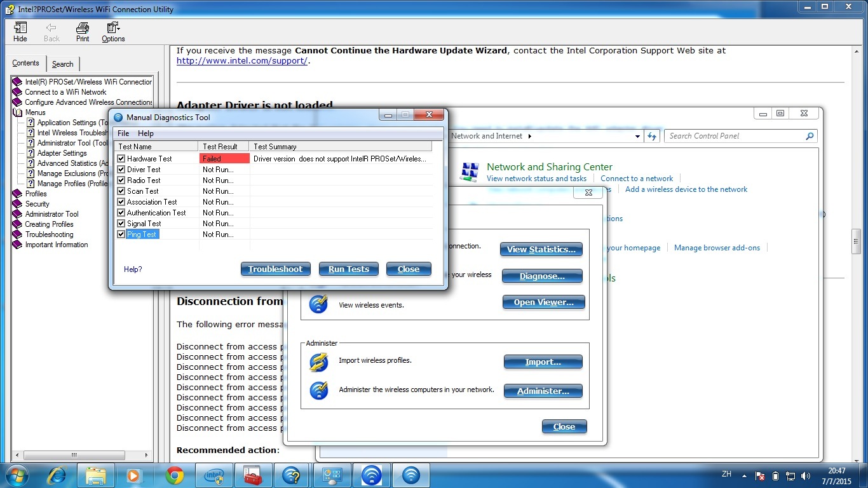868x488 pixels.
Task: Click the Open Viewer button
Action: click(x=543, y=302)
